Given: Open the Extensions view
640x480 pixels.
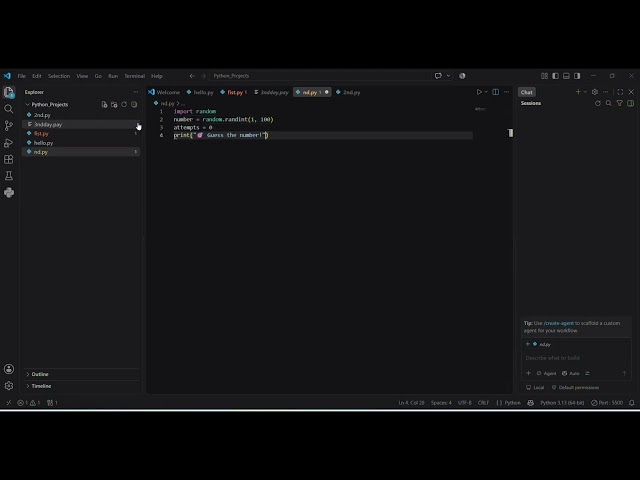Looking at the screenshot, I should click(9, 159).
